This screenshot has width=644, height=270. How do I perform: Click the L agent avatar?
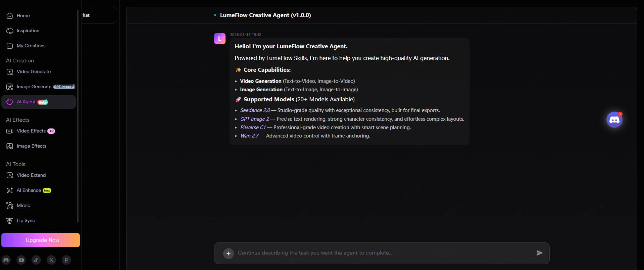pyautogui.click(x=220, y=39)
